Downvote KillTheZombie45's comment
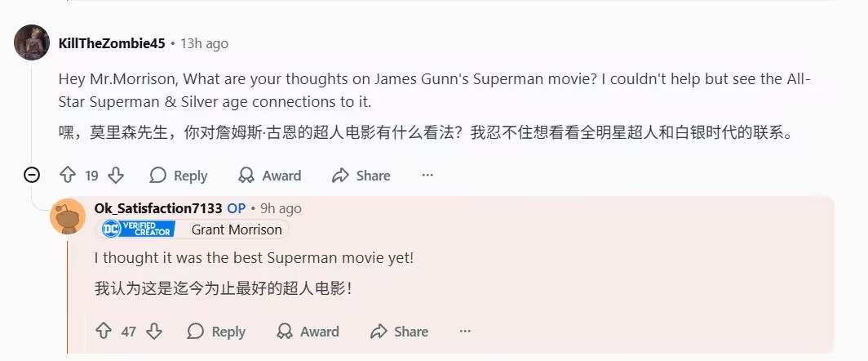 point(116,175)
